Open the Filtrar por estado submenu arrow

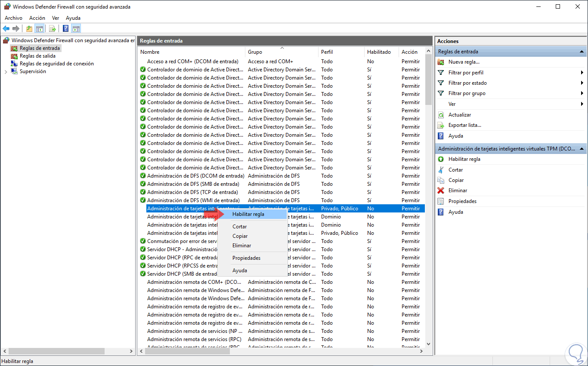pyautogui.click(x=582, y=83)
